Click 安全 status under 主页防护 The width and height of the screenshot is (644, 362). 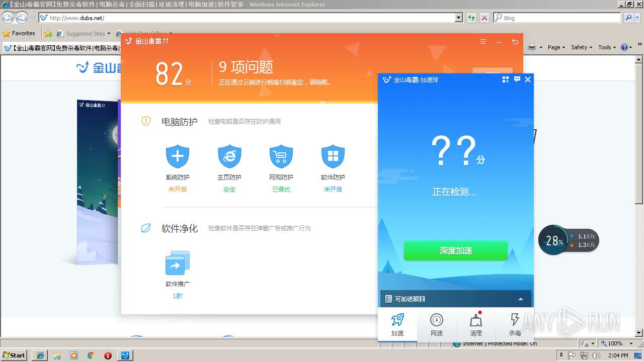(x=229, y=190)
